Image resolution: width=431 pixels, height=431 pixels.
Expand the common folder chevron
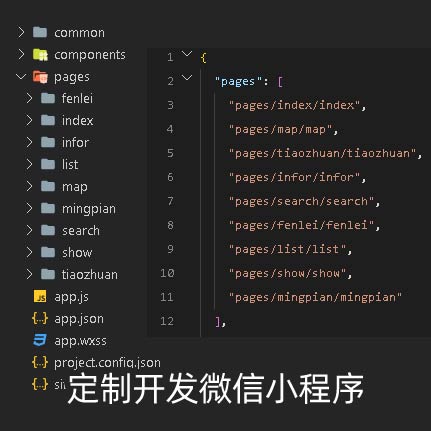click(x=21, y=32)
